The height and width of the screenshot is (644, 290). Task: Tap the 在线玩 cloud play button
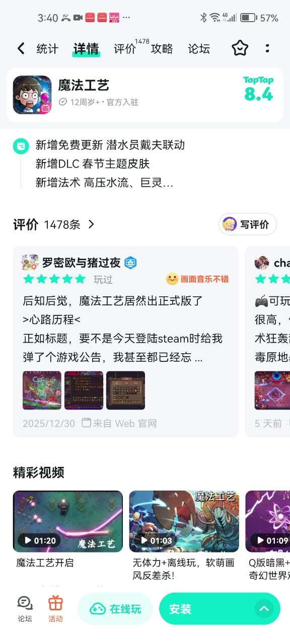pyautogui.click(x=115, y=609)
